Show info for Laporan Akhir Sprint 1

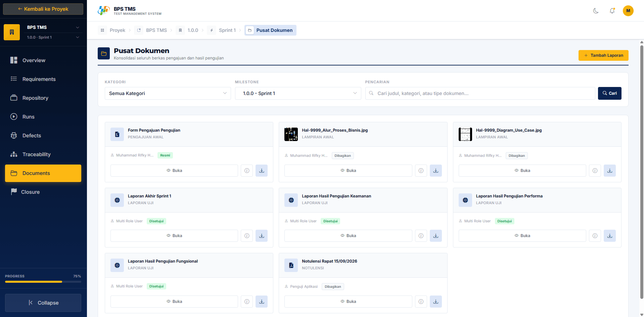247,236
